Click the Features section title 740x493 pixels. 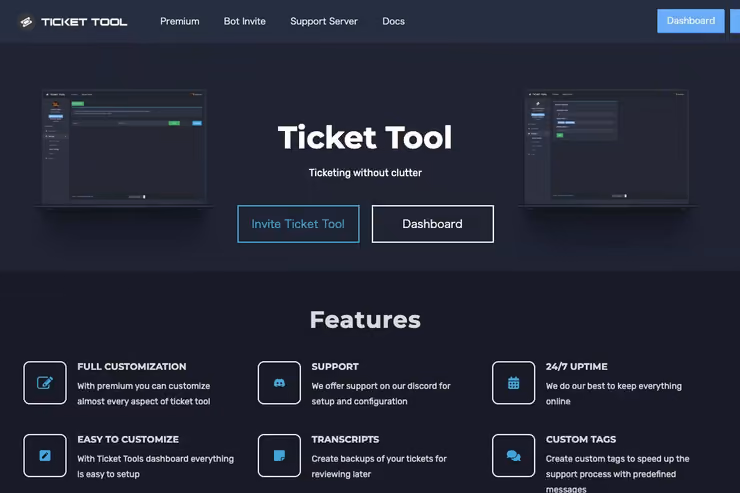(365, 320)
